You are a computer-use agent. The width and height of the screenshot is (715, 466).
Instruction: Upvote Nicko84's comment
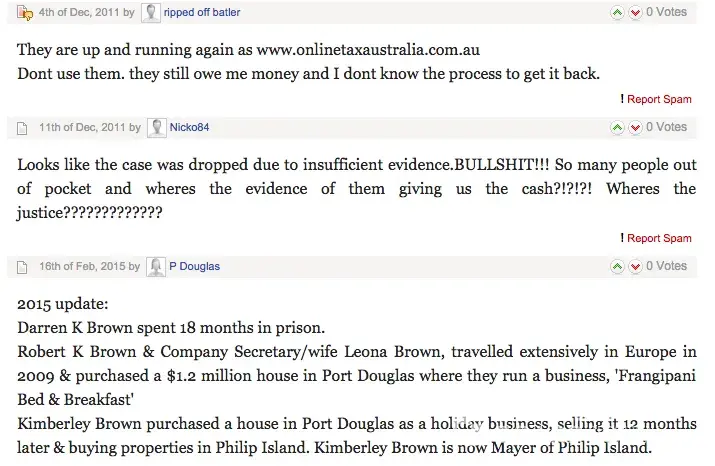(x=617, y=128)
